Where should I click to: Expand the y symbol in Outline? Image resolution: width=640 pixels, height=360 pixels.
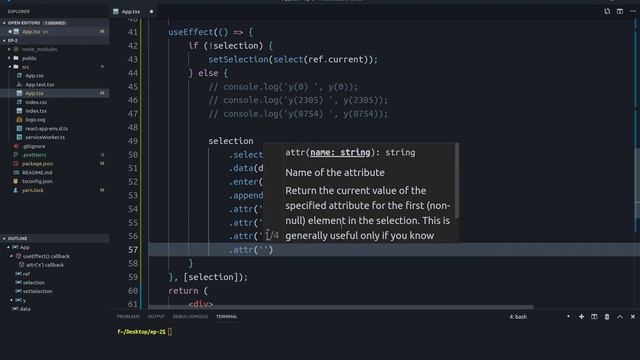tap(11, 300)
